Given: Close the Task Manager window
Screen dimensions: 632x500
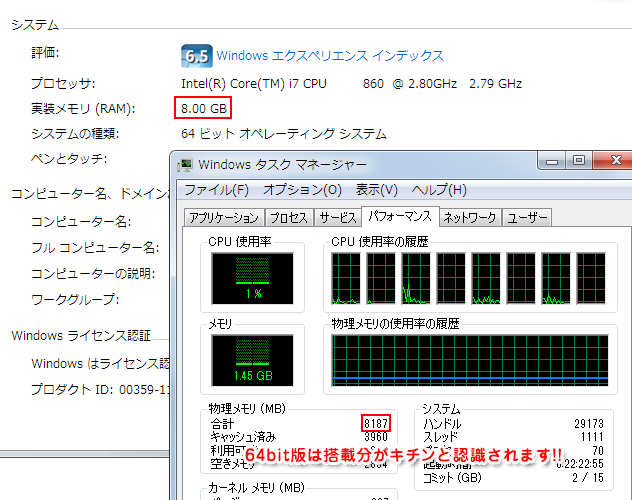Looking at the screenshot, I should point(613,161).
